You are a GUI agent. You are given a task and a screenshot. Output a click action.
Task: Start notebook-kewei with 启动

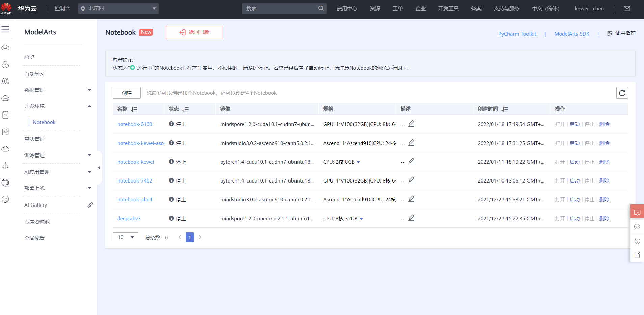[575, 162]
